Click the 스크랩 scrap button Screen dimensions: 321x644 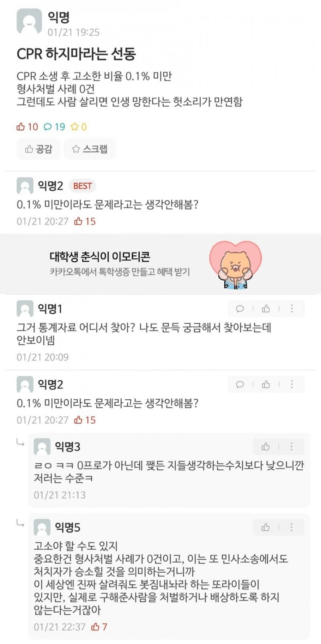tap(90, 149)
